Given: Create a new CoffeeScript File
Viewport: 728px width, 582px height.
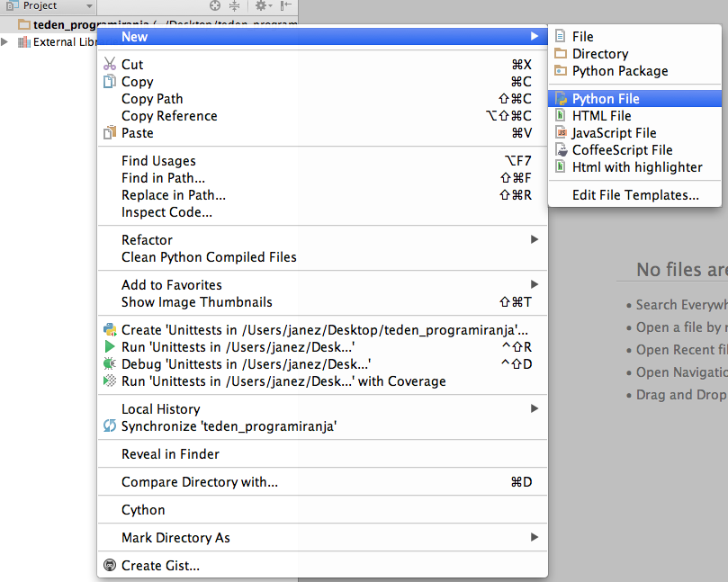Looking at the screenshot, I should click(x=622, y=150).
